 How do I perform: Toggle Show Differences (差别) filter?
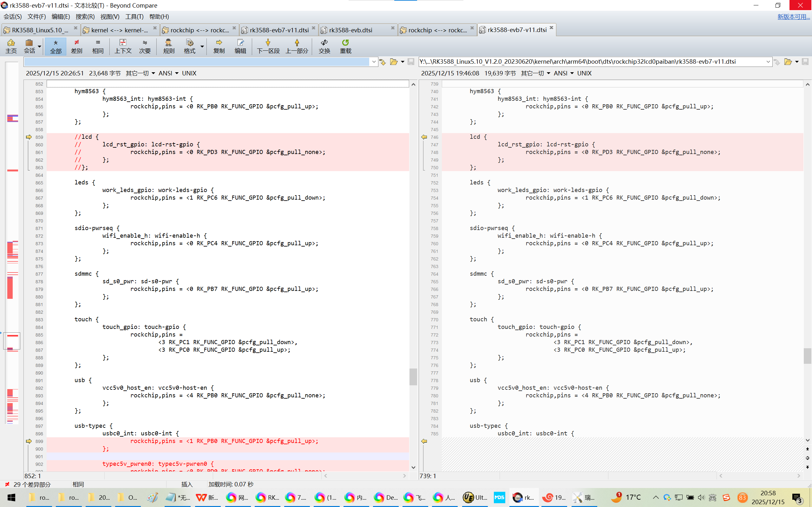pyautogui.click(x=76, y=46)
